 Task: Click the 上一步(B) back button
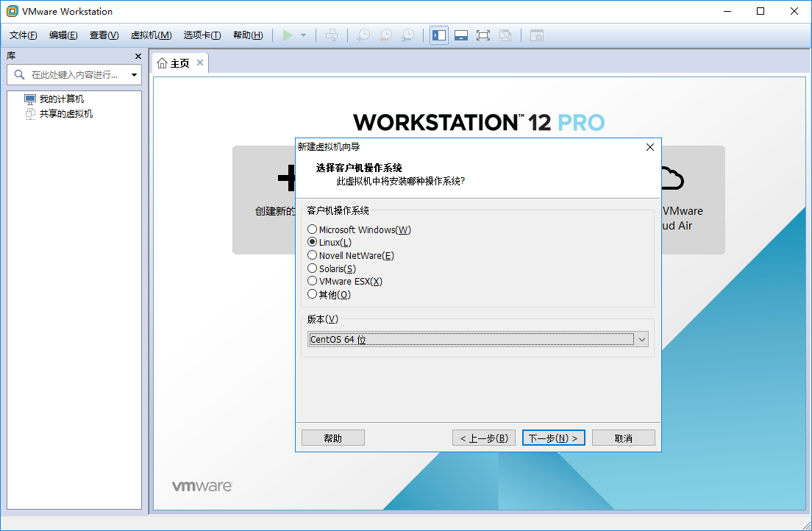(484, 438)
